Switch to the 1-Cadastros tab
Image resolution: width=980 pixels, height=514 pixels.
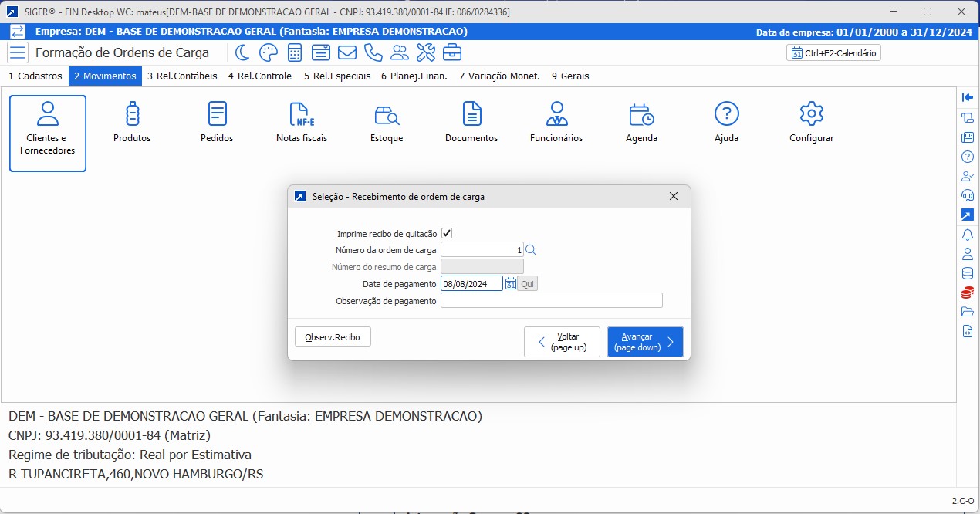click(x=35, y=76)
